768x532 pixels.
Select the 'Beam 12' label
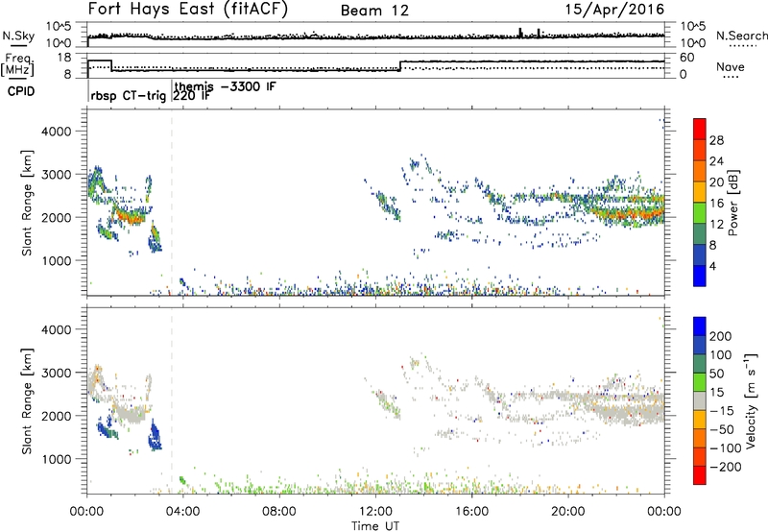coord(374,11)
